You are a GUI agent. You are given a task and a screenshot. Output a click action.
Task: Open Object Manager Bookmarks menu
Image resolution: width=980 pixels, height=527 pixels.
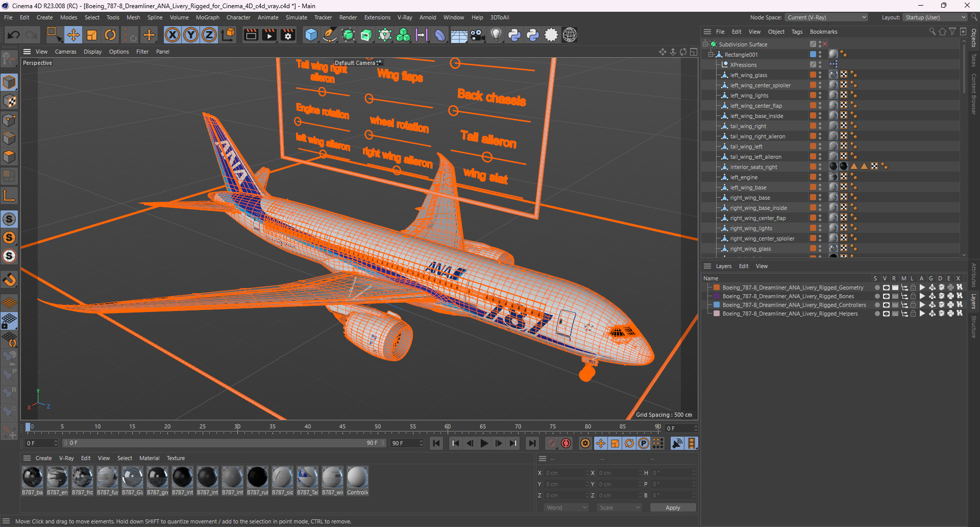pyautogui.click(x=823, y=32)
